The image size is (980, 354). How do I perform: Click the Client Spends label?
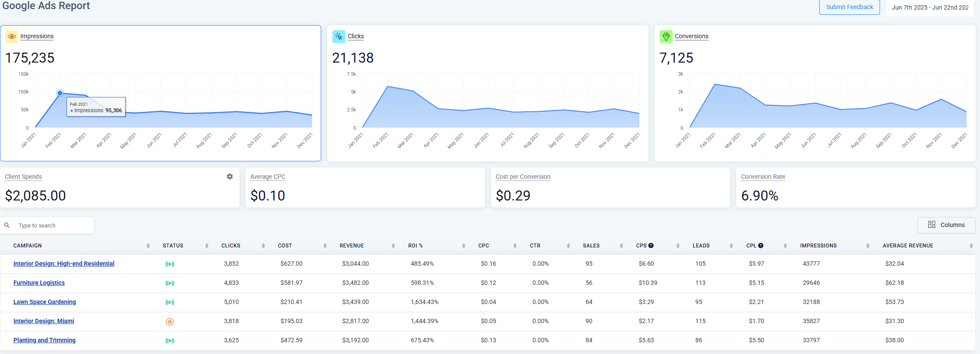pyautogui.click(x=23, y=177)
